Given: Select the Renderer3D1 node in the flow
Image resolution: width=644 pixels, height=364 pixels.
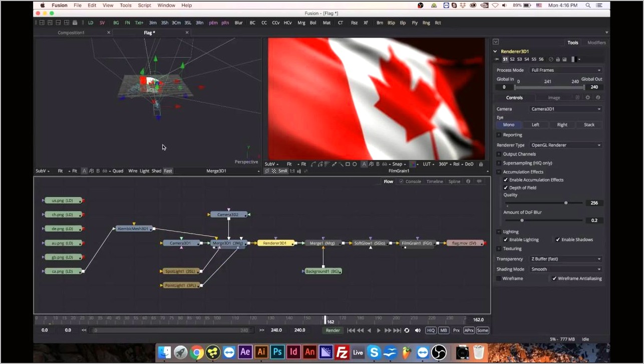Looking at the screenshot, I should pos(275,243).
